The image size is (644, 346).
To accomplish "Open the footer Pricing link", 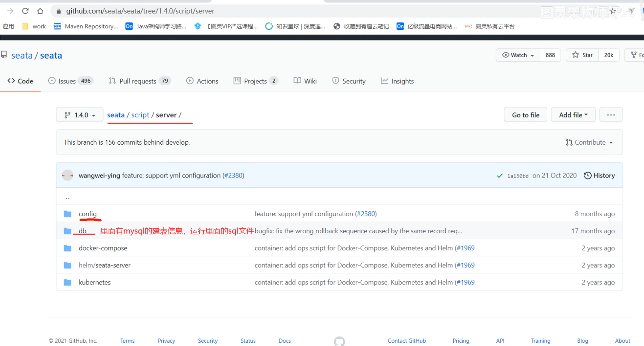I will tap(461, 341).
